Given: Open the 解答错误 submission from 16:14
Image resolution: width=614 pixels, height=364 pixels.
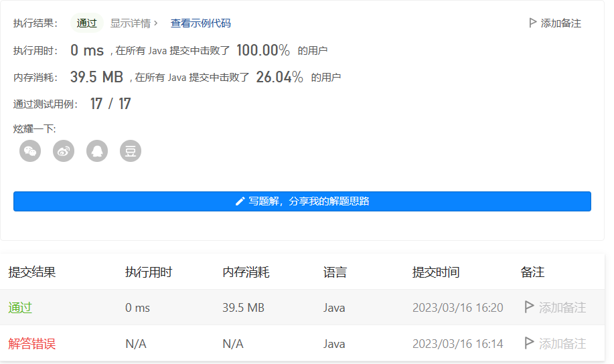Looking at the screenshot, I should [31, 344].
